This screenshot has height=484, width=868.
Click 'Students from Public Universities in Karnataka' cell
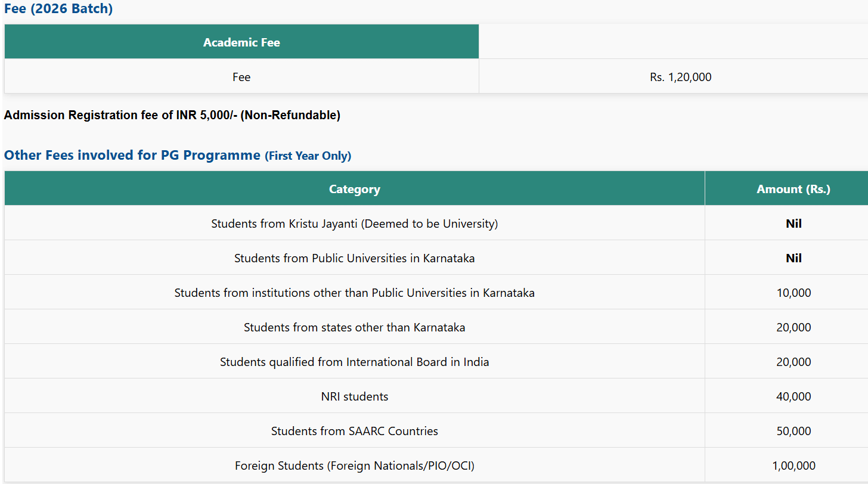pos(354,258)
